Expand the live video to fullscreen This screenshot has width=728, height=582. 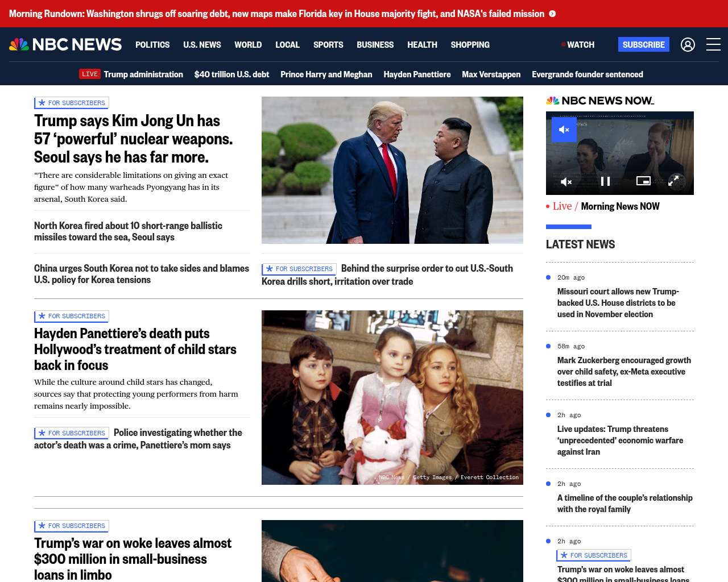point(673,181)
